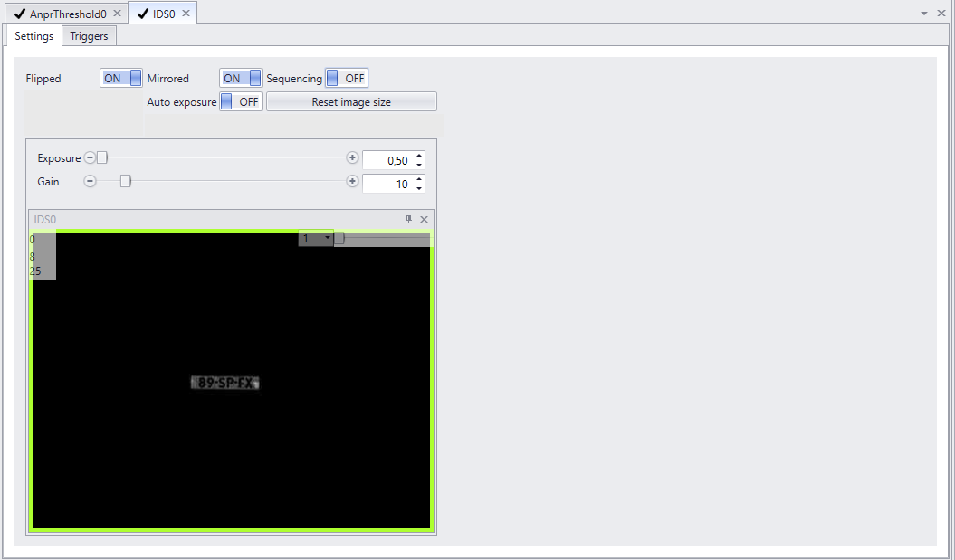The image size is (955, 560).
Task: Open the document tab list dropdown arrow
Action: [x=924, y=14]
